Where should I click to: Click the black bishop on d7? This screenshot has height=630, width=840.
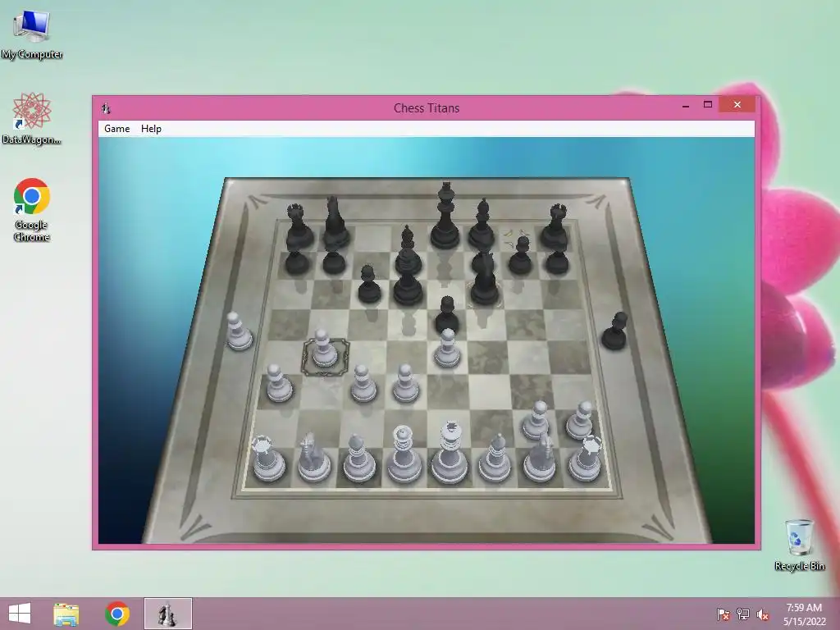click(x=409, y=248)
